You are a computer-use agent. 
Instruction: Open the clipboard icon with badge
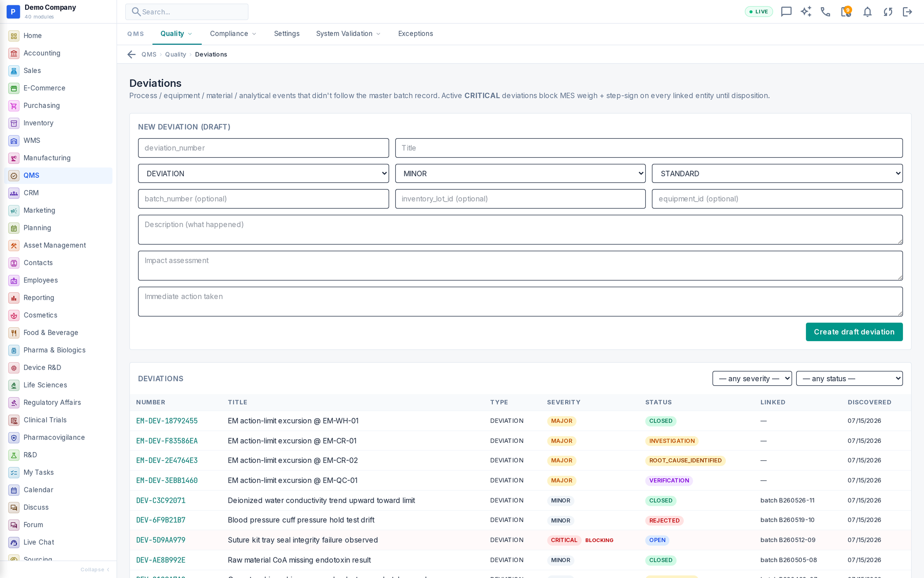coord(846,12)
